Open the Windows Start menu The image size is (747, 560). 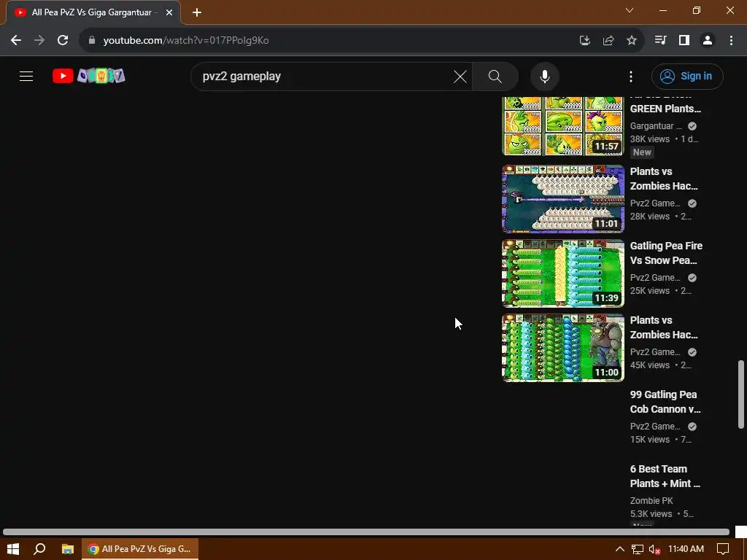coord(13,549)
